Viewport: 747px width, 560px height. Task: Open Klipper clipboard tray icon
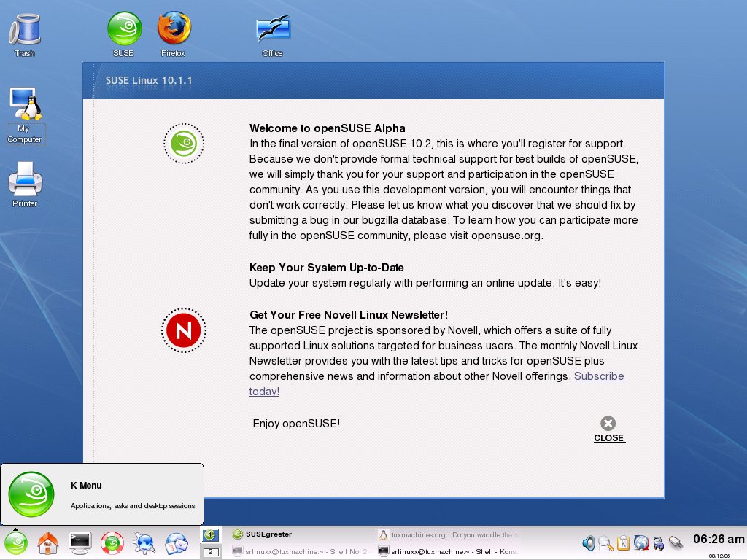[623, 542]
